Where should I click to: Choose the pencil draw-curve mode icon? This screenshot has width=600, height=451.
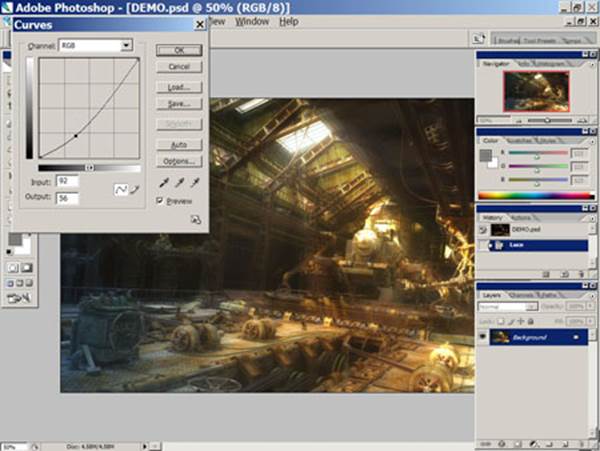click(x=135, y=189)
